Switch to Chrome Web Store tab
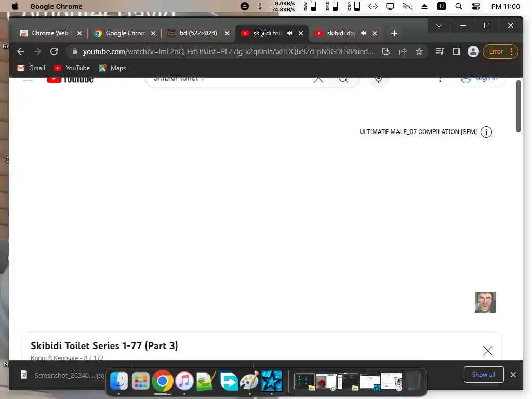Screen dimensions: 532x399 pyautogui.click(x=49, y=33)
